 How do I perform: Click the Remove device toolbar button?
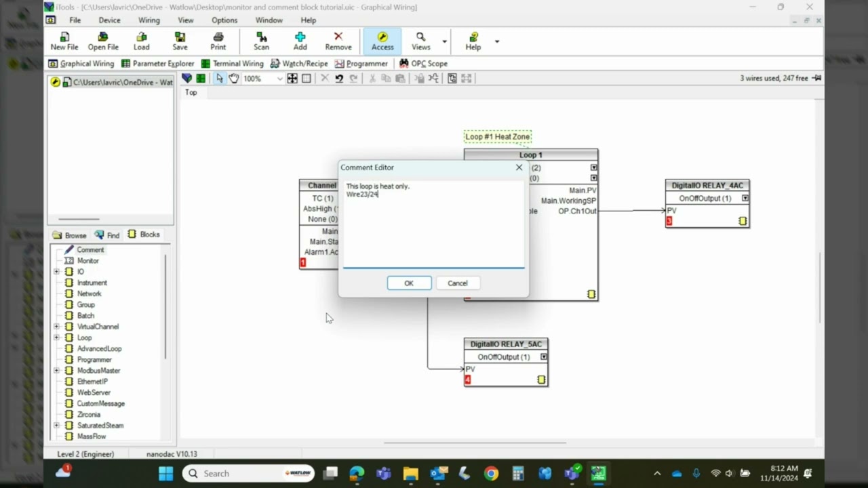pos(338,41)
